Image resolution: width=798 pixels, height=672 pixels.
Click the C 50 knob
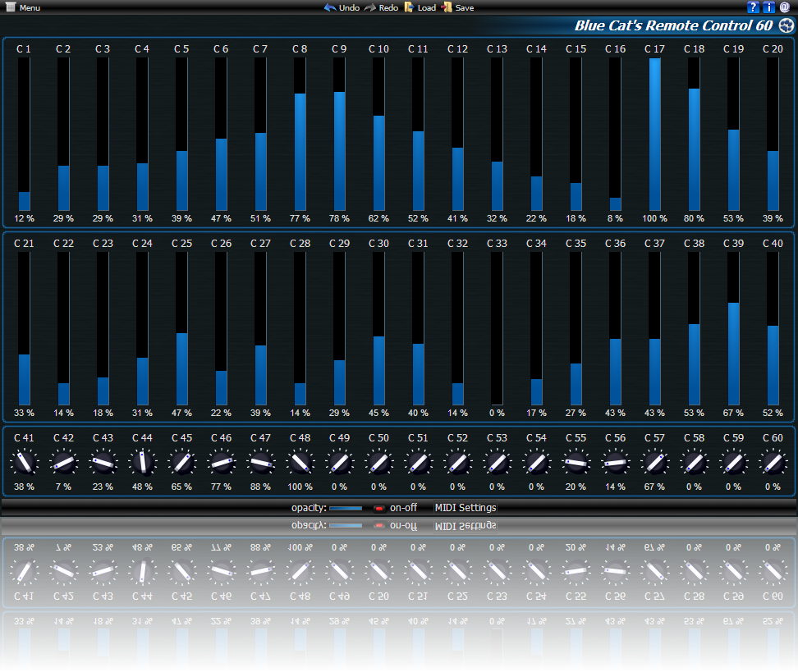[x=378, y=463]
